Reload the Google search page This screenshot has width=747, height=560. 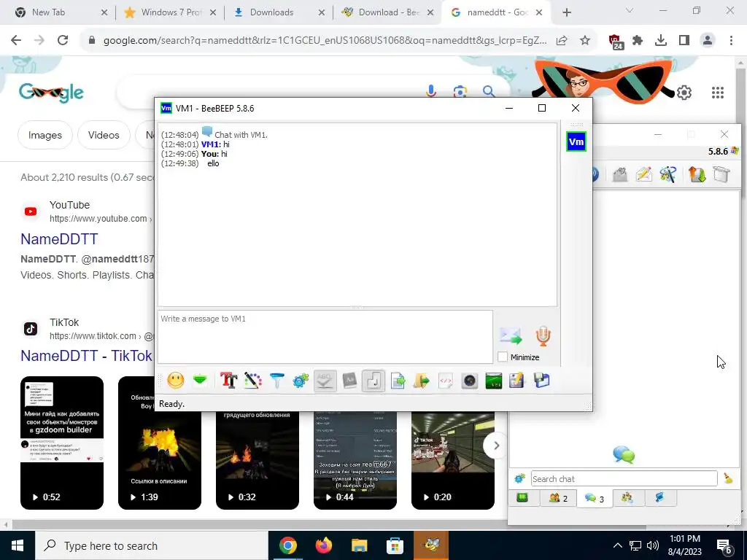[x=63, y=41]
